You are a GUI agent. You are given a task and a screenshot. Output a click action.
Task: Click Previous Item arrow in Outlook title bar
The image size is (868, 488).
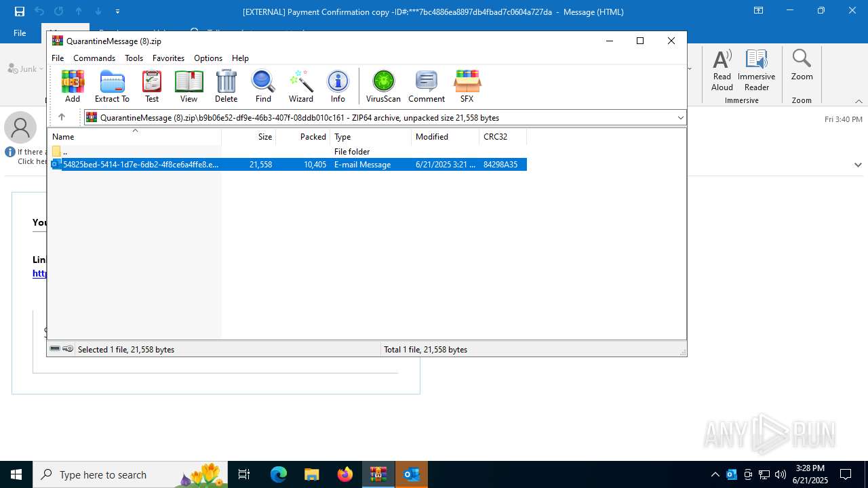pos(79,12)
